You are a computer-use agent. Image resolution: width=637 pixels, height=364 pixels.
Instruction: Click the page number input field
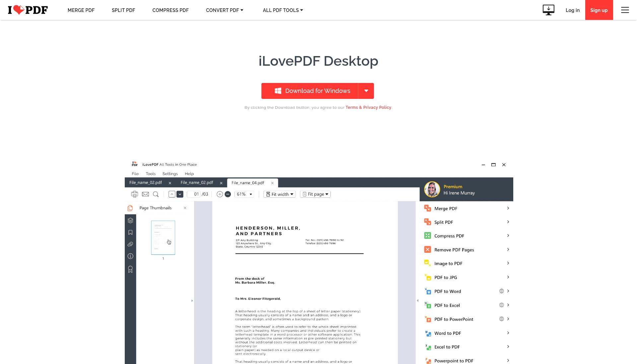(x=194, y=194)
